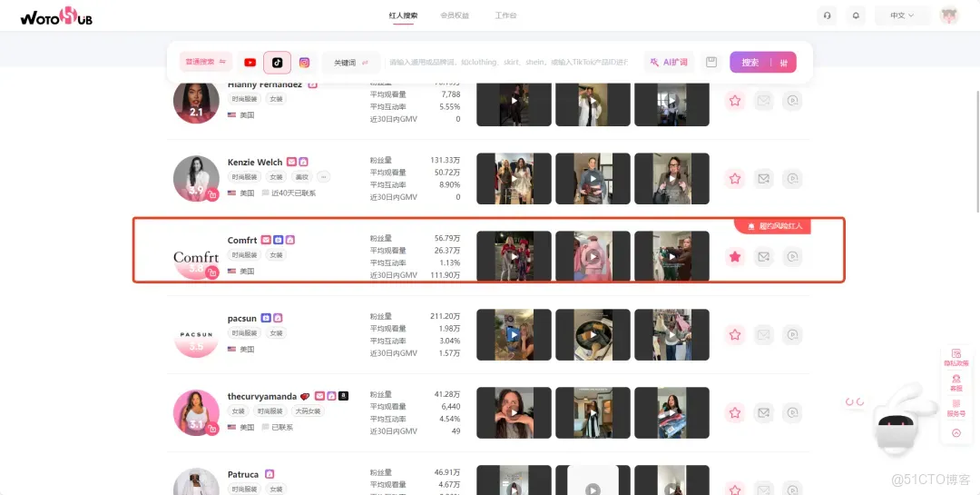This screenshot has width=980, height=495.
Task: Open the user avatar menu in header
Action: [949, 15]
